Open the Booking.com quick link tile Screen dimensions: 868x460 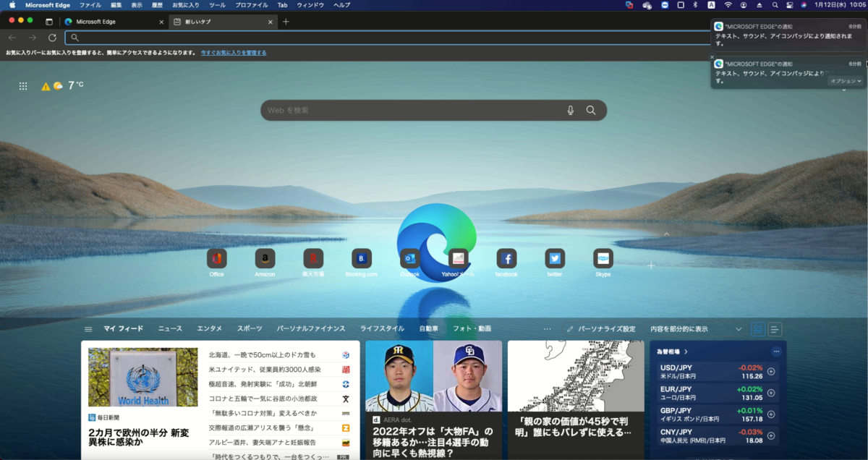(362, 258)
